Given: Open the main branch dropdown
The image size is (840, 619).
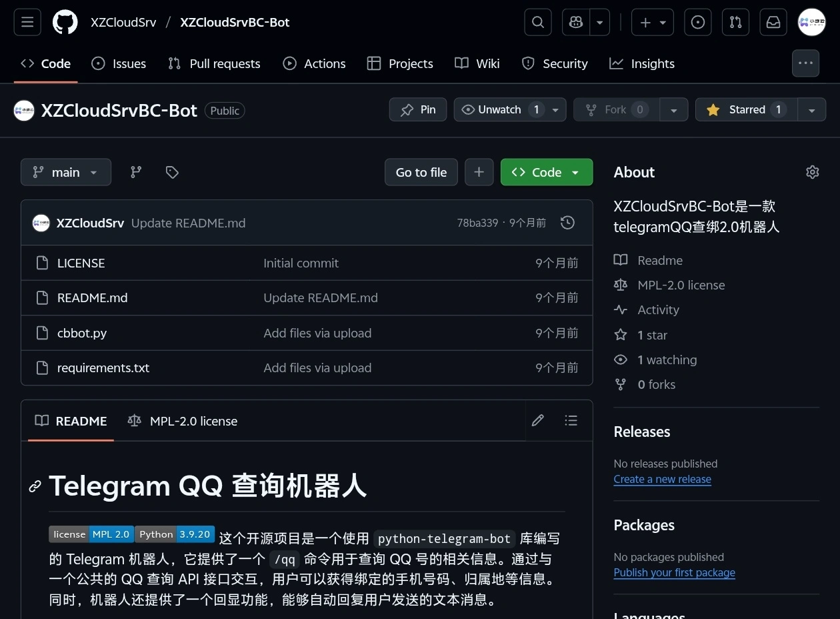Looking at the screenshot, I should tap(65, 172).
